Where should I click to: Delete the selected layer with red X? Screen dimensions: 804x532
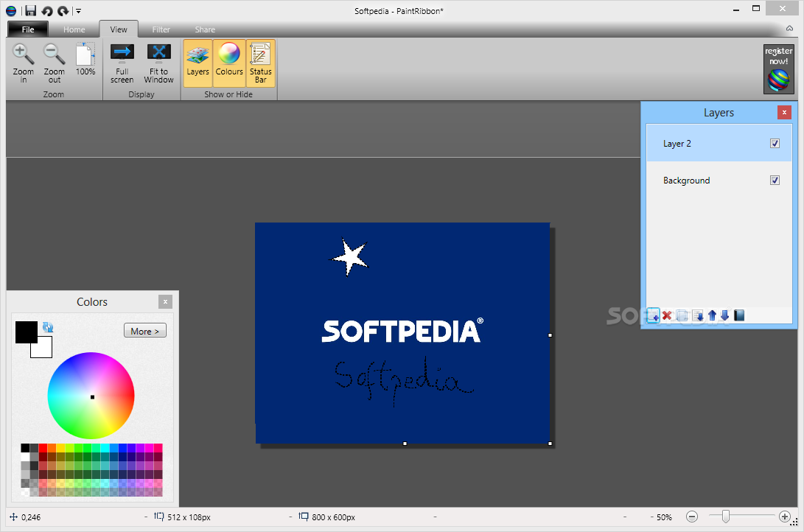667,315
